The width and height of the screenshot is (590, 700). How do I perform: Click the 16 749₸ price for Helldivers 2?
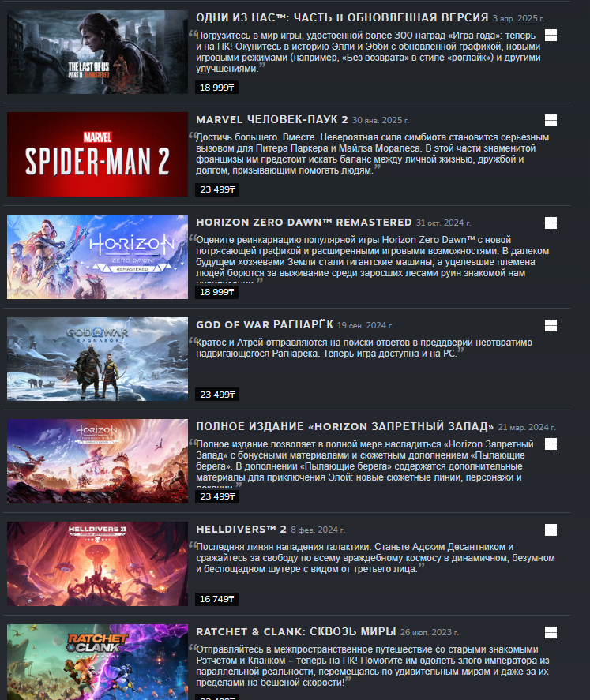tap(216, 599)
